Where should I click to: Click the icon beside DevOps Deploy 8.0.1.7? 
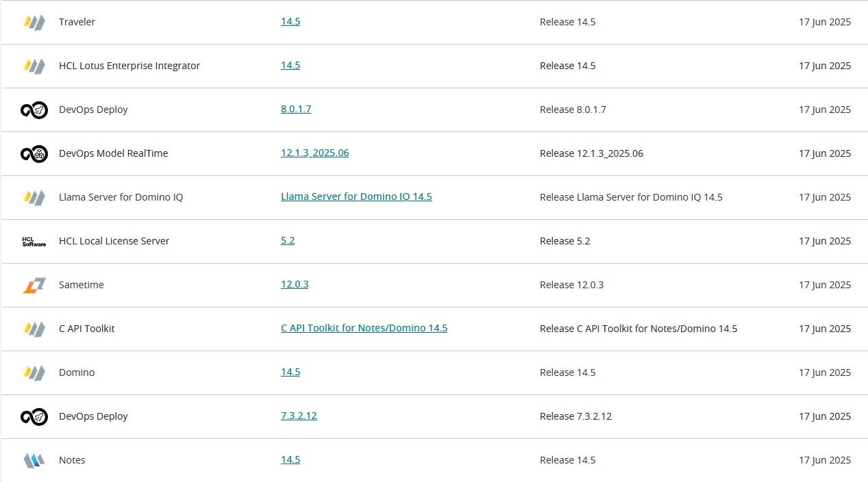click(34, 110)
